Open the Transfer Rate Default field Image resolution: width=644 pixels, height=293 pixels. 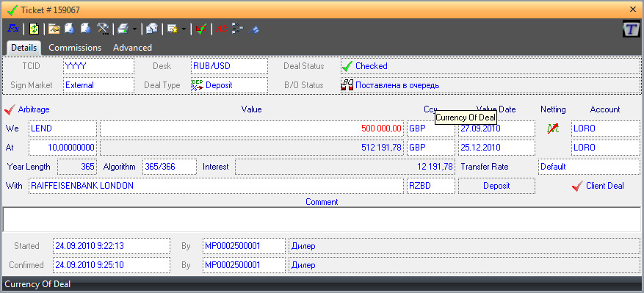coord(589,167)
